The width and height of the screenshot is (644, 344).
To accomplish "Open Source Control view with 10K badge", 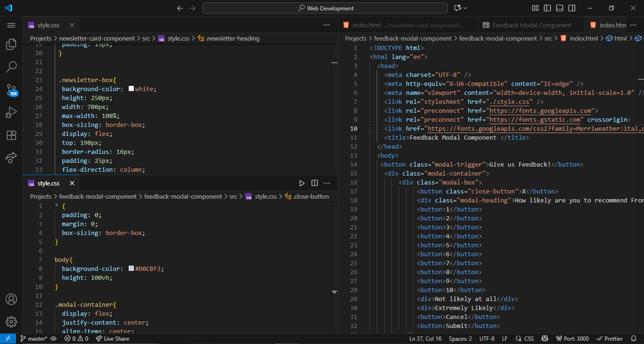I will tap(11, 90).
